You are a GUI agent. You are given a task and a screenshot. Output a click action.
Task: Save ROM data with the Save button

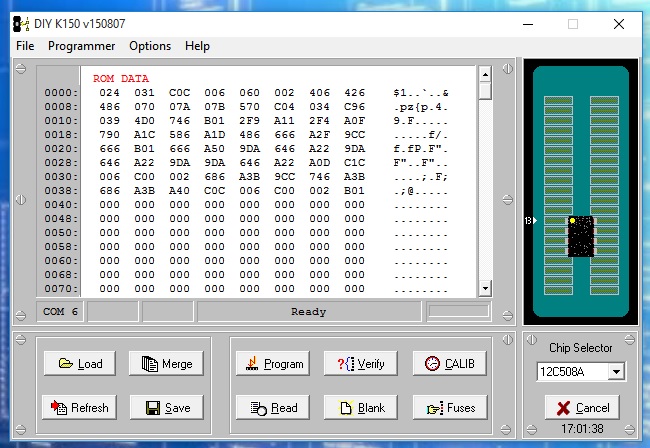tap(167, 408)
